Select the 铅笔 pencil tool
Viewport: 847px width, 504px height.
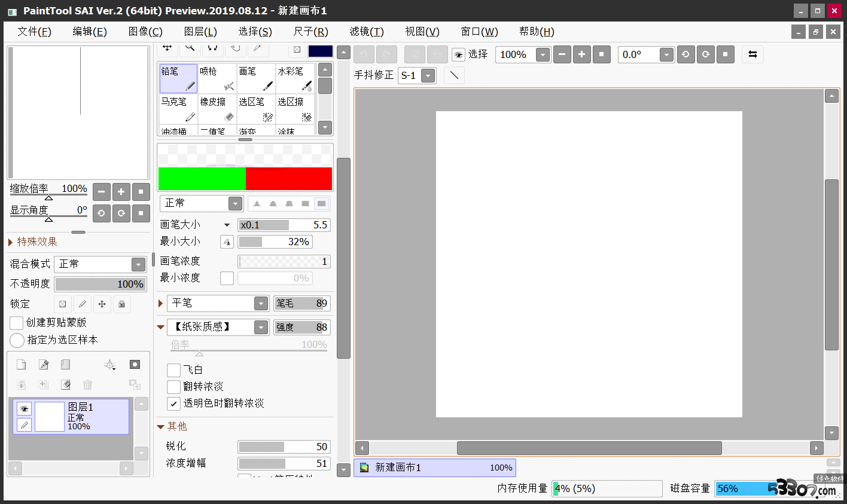point(178,78)
